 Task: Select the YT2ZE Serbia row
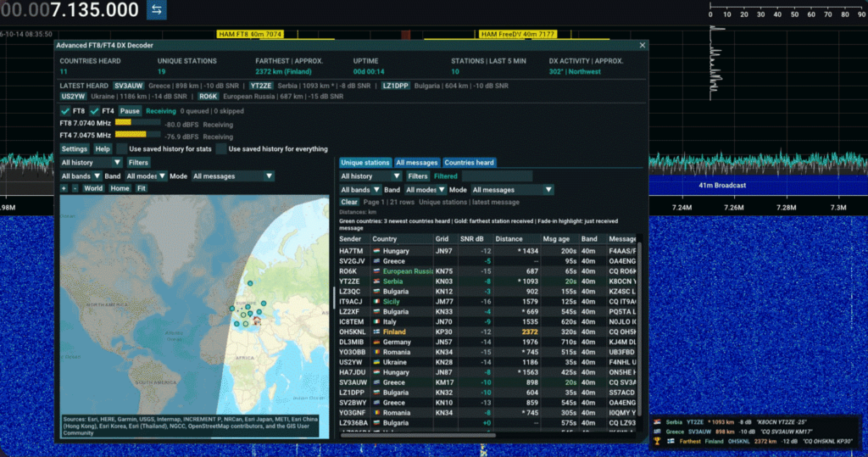487,281
